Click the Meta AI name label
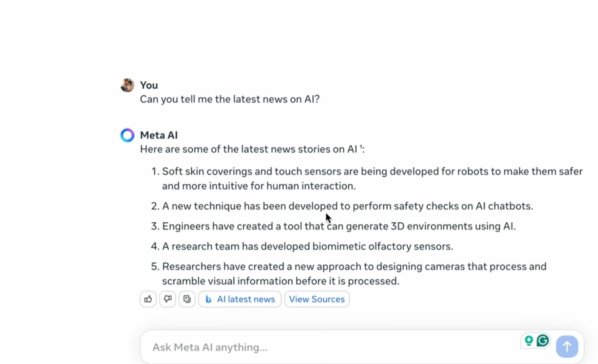 159,135
